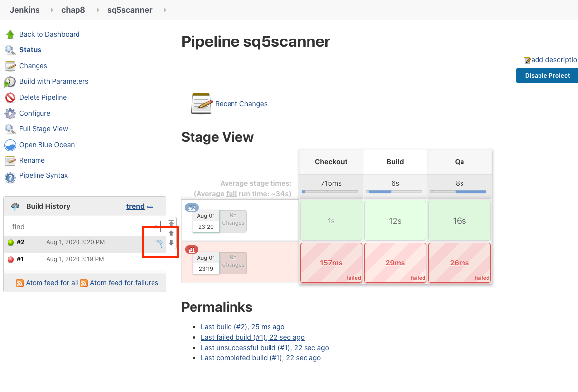Image resolution: width=578 pixels, height=392 pixels.
Task: Open the Last failed build (#1) permalink
Action: click(252, 337)
